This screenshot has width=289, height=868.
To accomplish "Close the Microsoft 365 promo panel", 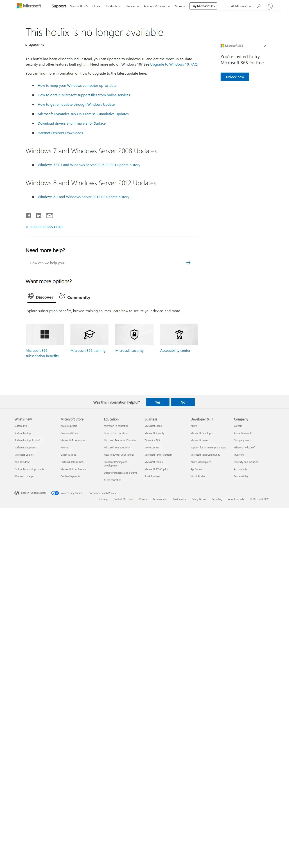I will pos(265,46).
